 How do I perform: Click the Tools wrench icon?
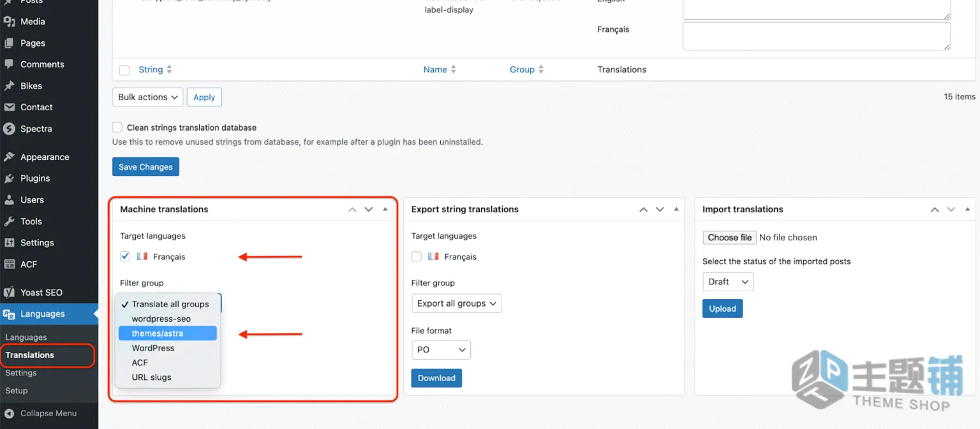[9, 221]
